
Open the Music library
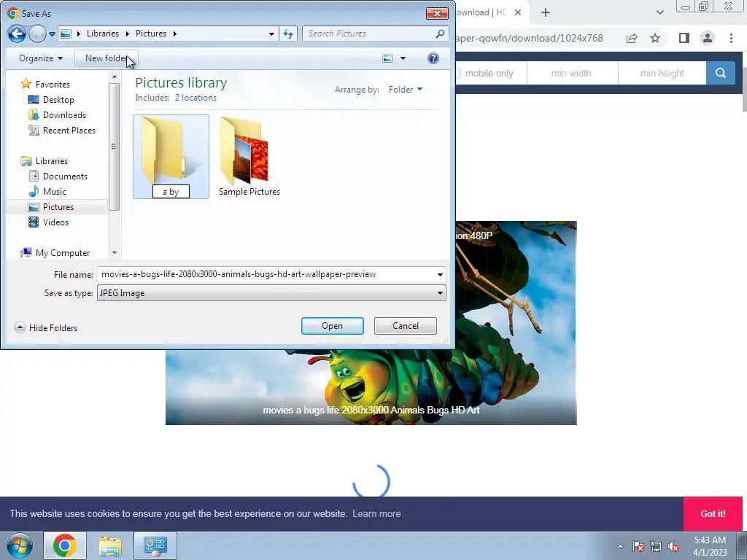[x=54, y=192]
